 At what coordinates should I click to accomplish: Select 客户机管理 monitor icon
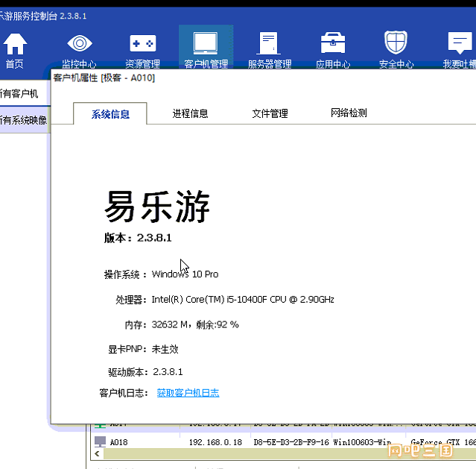tap(206, 43)
